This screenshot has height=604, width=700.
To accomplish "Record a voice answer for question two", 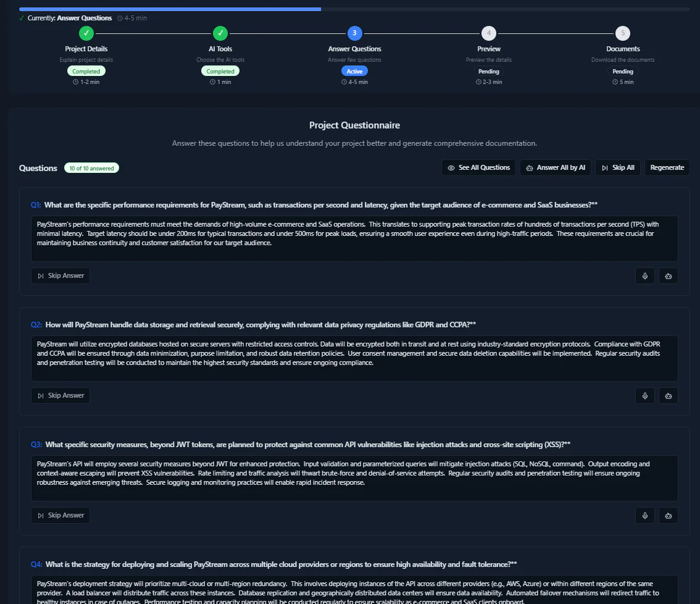I will pyautogui.click(x=644, y=395).
